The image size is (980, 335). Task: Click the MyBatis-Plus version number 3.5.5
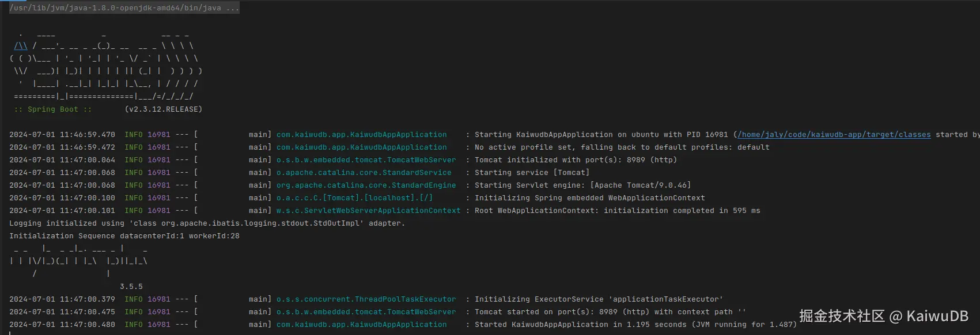click(131, 287)
